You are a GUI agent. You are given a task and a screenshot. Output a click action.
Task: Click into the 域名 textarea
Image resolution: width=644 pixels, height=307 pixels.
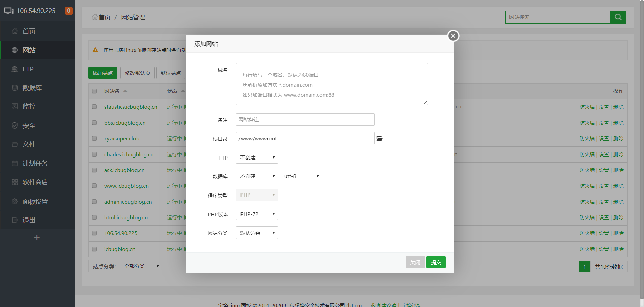pos(332,84)
